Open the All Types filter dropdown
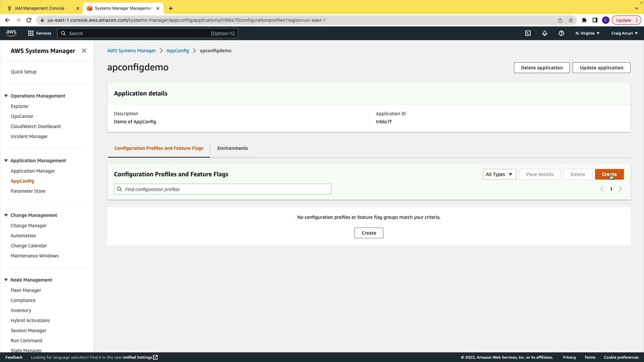Viewport: 644px width, 362px height. [499, 174]
